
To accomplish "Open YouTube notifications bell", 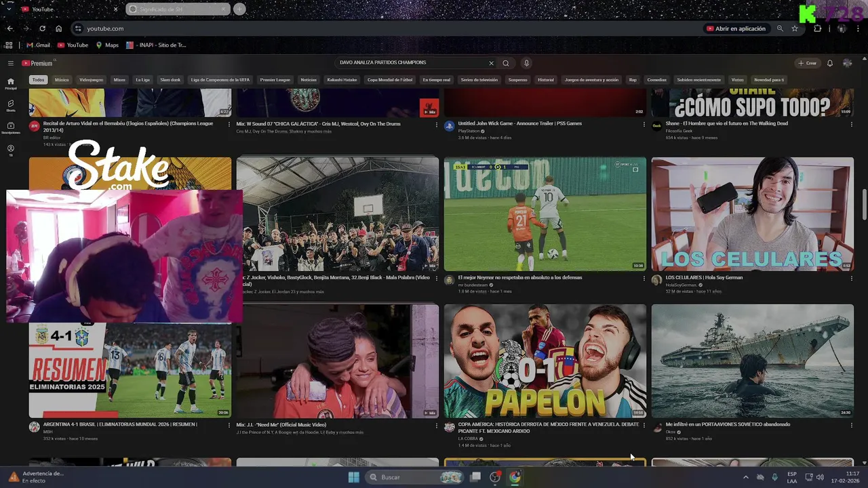I will [830, 63].
